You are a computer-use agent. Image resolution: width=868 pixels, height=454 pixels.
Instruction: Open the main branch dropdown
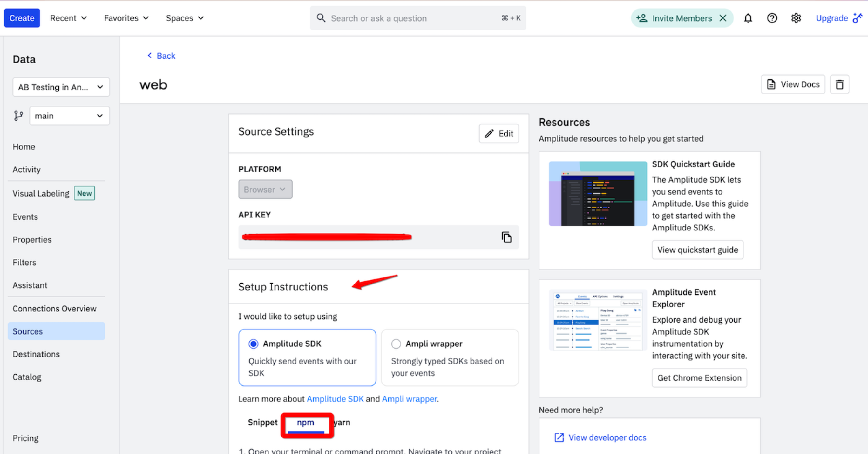pyautogui.click(x=69, y=116)
